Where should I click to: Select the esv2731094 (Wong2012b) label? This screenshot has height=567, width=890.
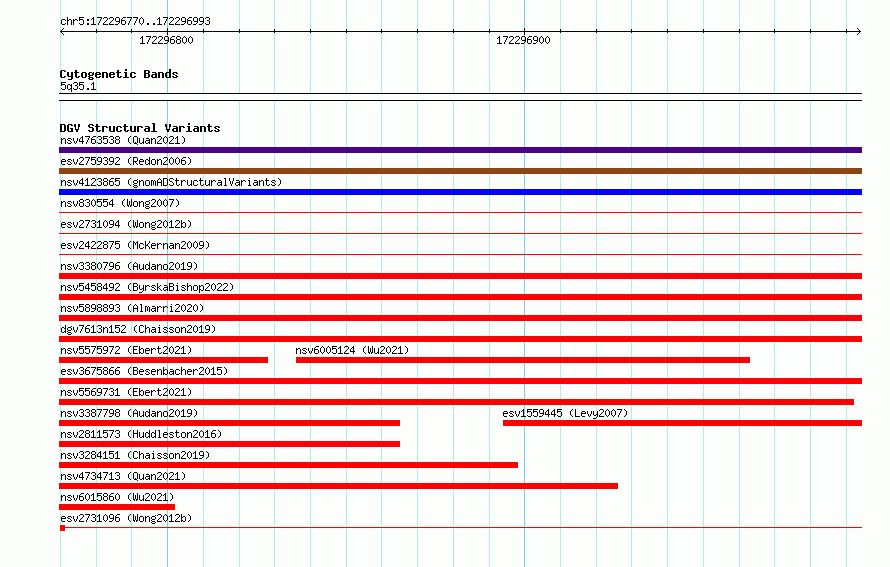(126, 224)
